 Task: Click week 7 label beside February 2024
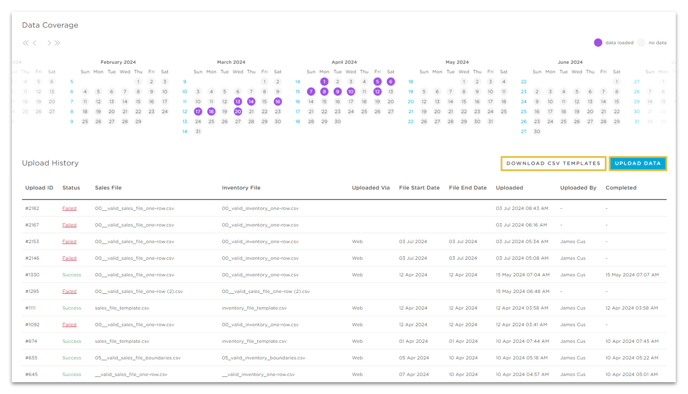(x=72, y=102)
